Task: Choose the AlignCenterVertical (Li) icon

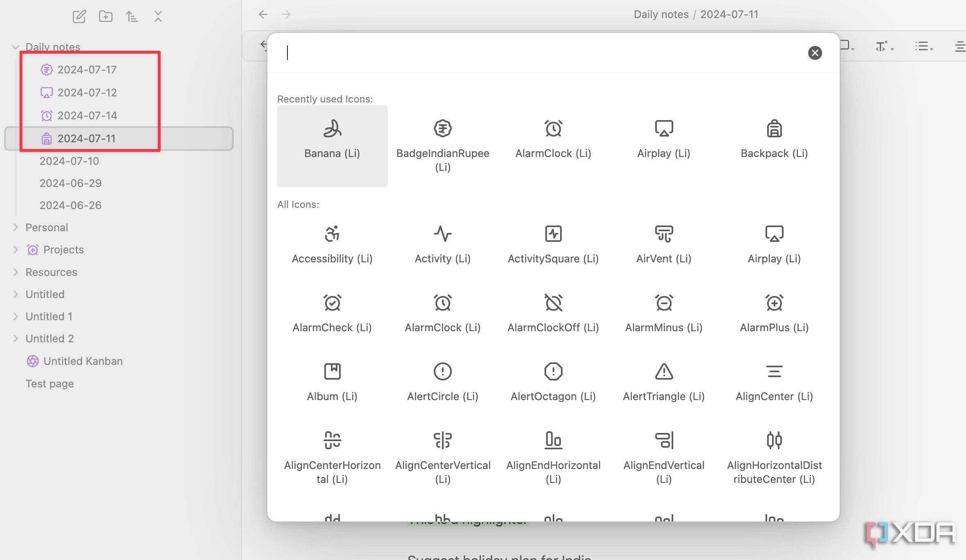Action: [x=443, y=458]
